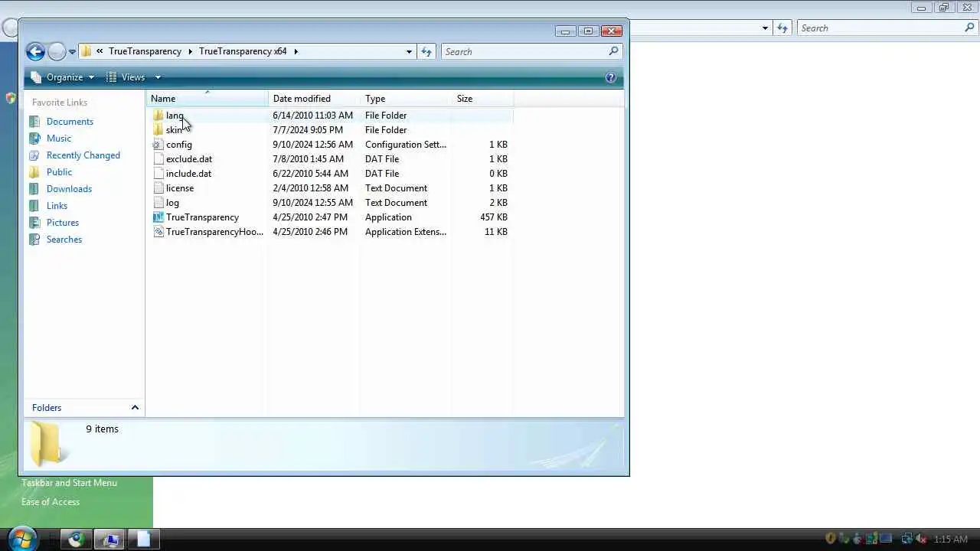Viewport: 980px width, 551px height.
Task: Click the log file's date 9/10/2024 12:55 AM
Action: (x=312, y=203)
